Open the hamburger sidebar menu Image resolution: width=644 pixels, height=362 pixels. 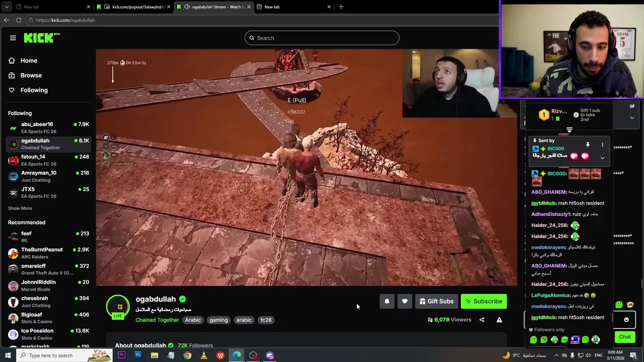coord(13,38)
